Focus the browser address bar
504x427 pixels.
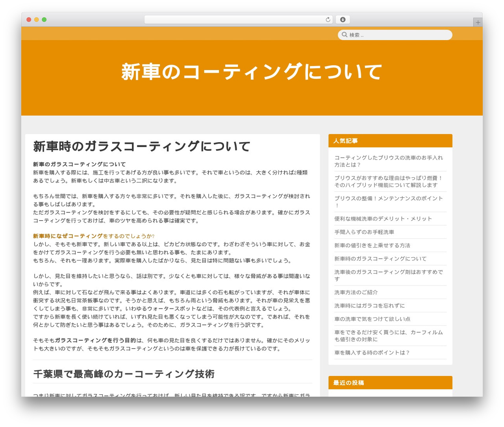(x=238, y=20)
